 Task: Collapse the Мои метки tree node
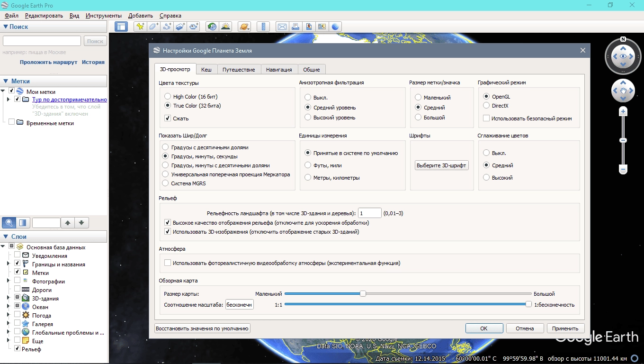pos(3,91)
